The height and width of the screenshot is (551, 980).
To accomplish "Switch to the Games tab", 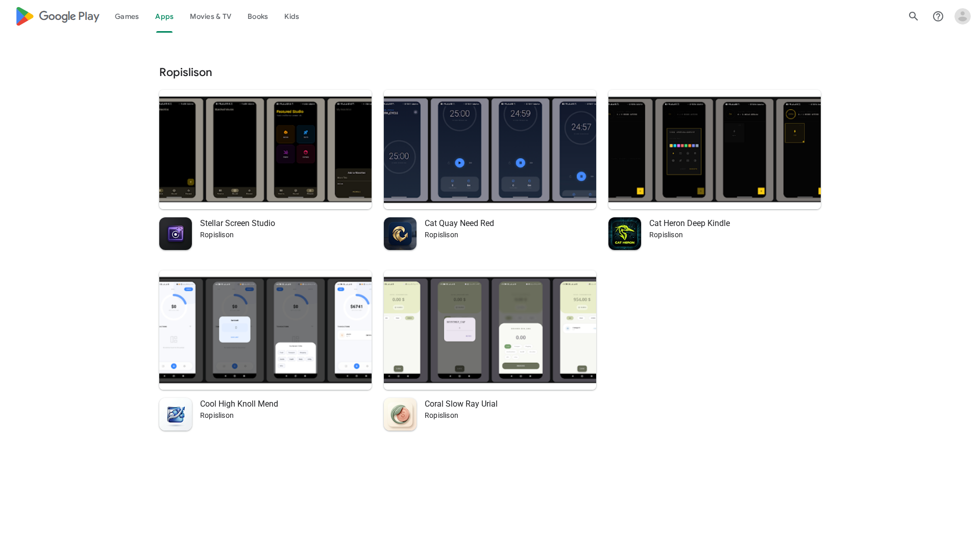I will (x=127, y=16).
